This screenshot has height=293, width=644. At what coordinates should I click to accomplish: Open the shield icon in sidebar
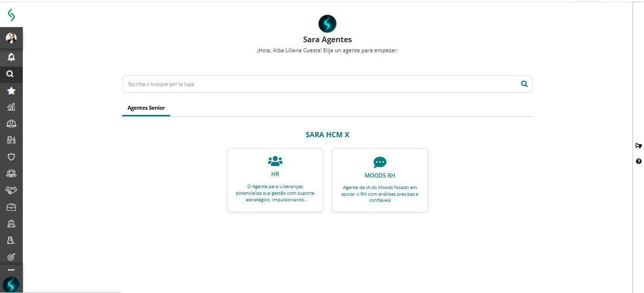(x=11, y=157)
